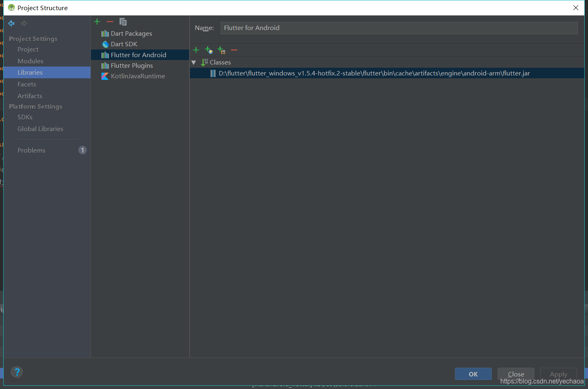Open the help question mark button
Screen dimensions: 588x389
click(x=17, y=372)
